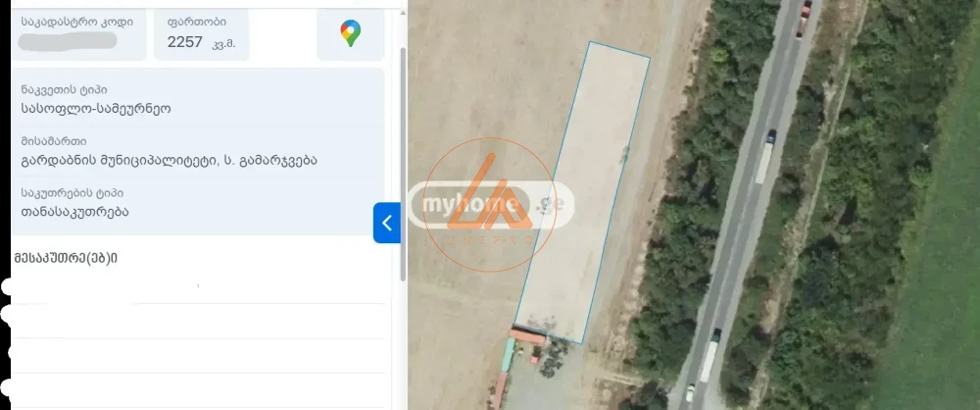This screenshot has height=410, width=980.
Task: Click the white truck at bottom of road
Action: pyautogui.click(x=709, y=354)
